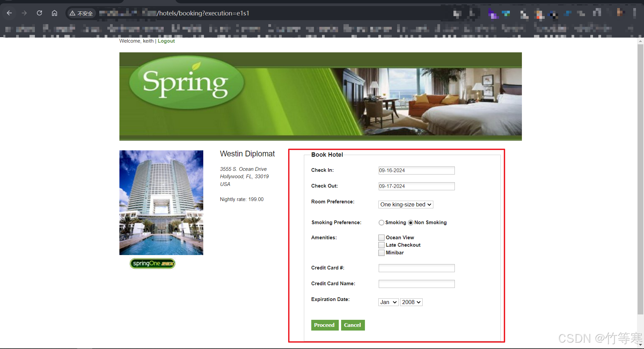
Task: Expand the expiration month dropdown
Action: (x=388, y=302)
